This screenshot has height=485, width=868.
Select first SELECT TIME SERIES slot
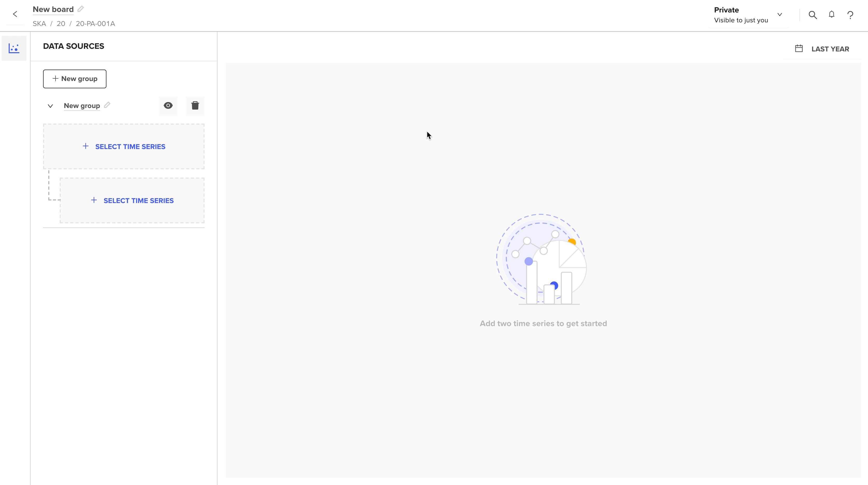tap(124, 147)
